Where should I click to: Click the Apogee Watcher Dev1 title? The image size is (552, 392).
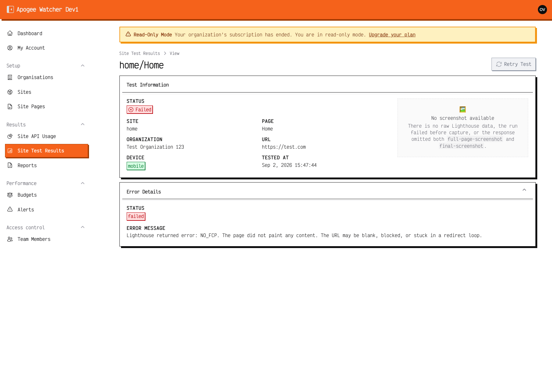47,10
